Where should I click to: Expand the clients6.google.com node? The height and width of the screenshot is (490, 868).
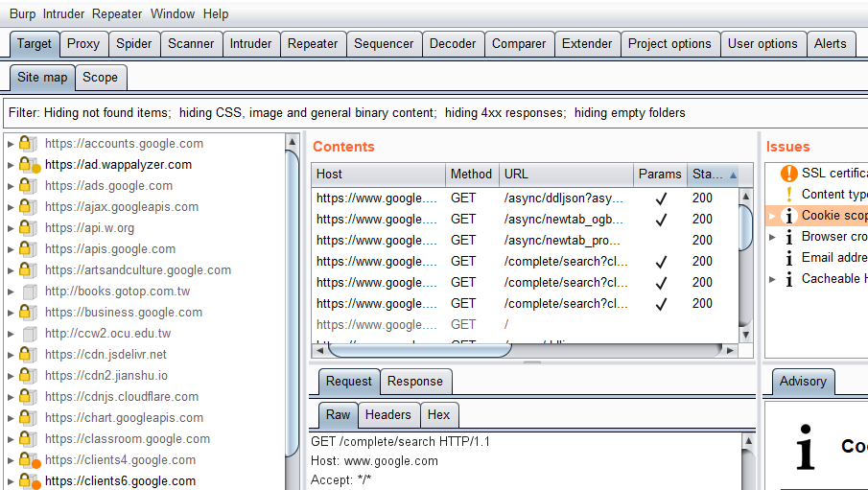[x=11, y=481]
